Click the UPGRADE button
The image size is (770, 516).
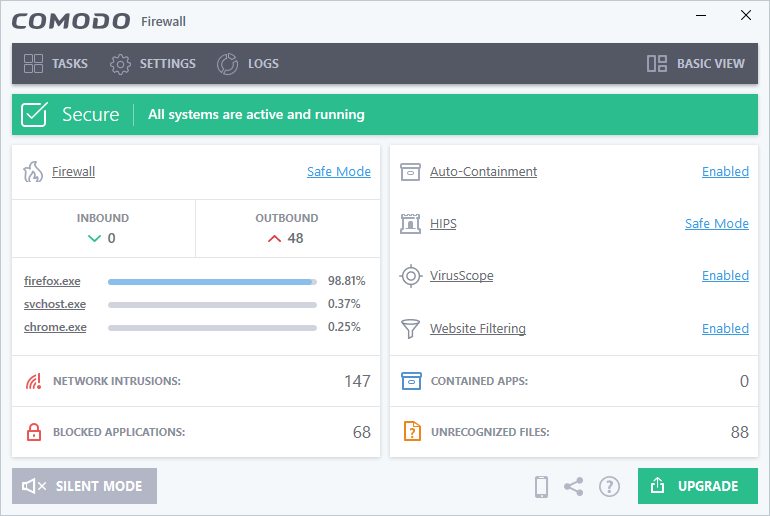(x=698, y=486)
